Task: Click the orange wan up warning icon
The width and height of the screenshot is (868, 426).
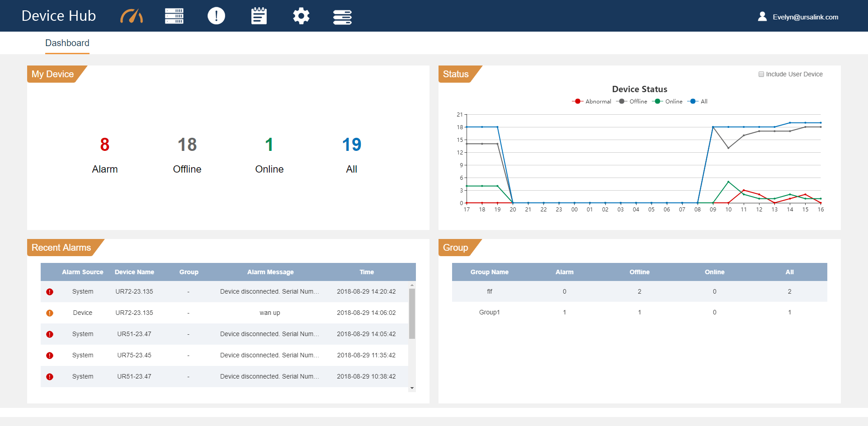Action: coord(50,313)
